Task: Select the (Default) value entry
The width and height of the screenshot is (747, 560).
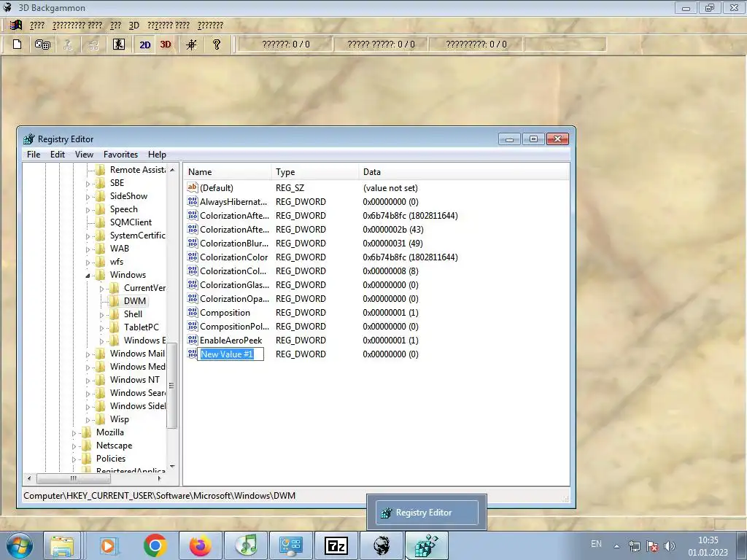Action: coord(216,188)
